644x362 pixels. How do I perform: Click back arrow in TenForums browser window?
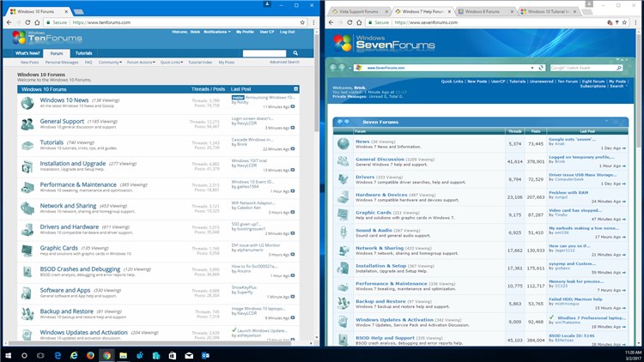9,22
